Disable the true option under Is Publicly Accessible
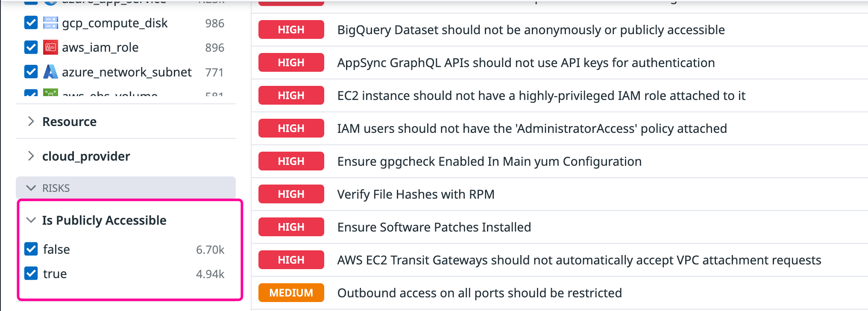The height and width of the screenshot is (311, 868). pyautogui.click(x=31, y=273)
